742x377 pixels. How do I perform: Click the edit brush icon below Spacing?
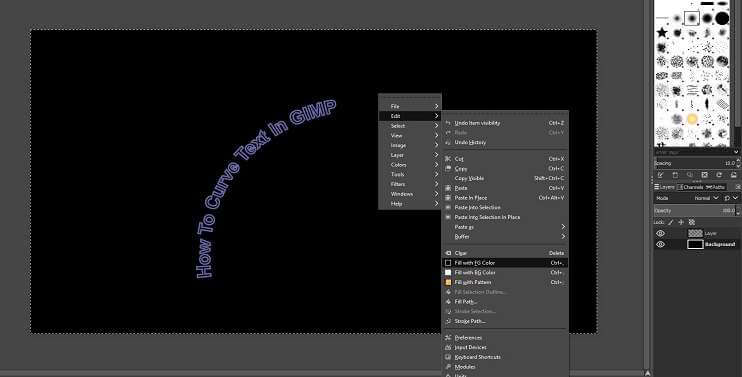coord(661,175)
